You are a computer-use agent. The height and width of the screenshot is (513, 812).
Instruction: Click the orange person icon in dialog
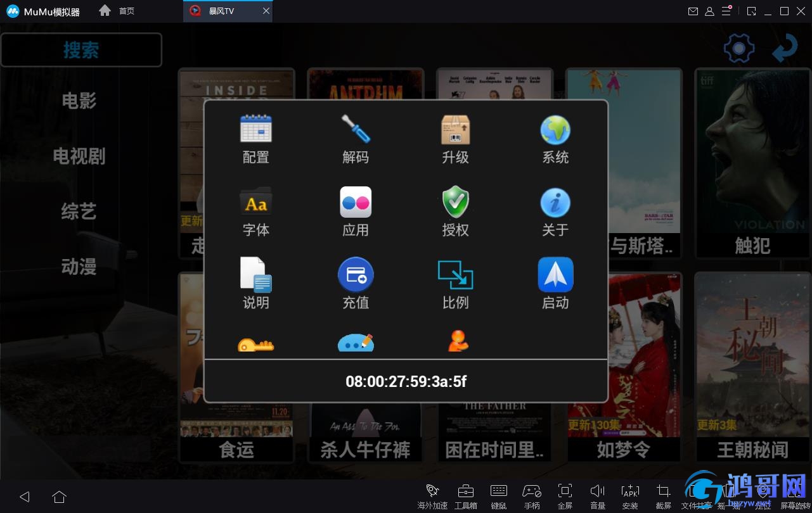click(x=458, y=341)
